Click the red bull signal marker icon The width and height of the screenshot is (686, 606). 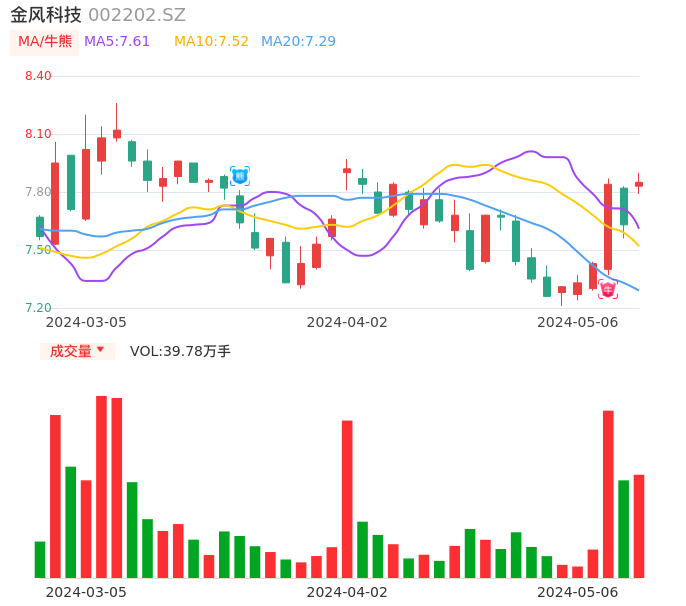[x=608, y=289]
